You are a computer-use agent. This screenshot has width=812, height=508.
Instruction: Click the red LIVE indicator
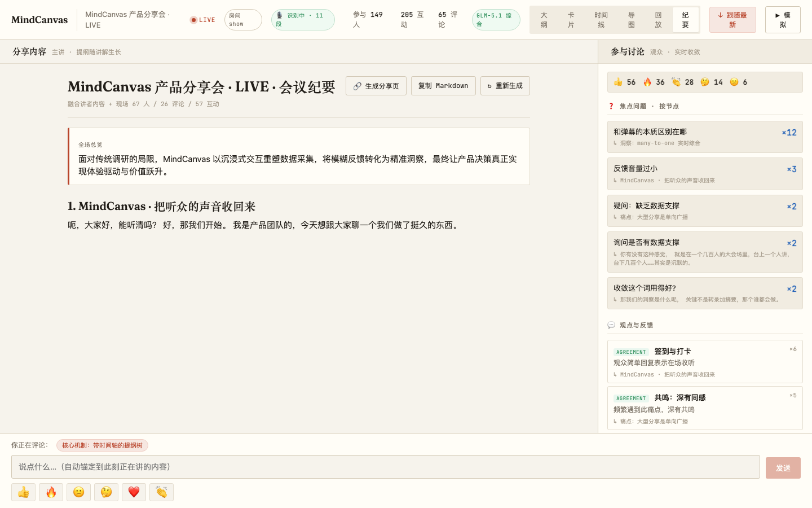pos(203,20)
